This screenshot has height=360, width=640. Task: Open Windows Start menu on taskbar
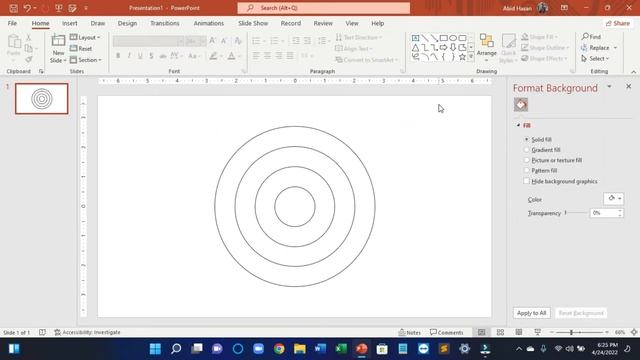point(155,349)
